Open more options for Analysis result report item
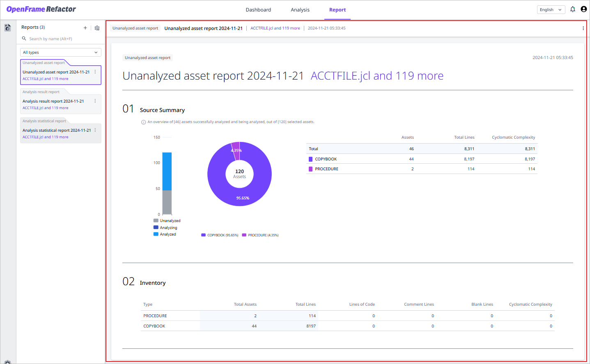This screenshot has height=364, width=590. [95, 101]
